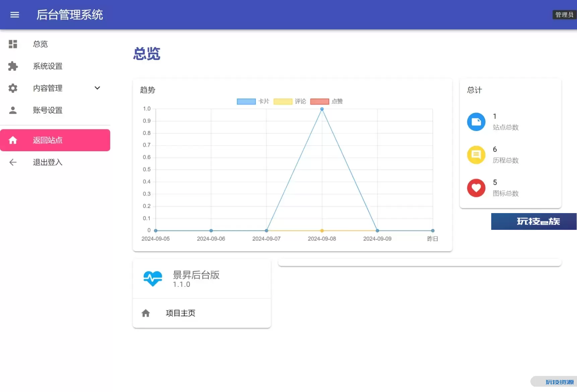The width and height of the screenshot is (577, 392).
Task: Click the 景昇后台版 title text
Action: click(x=196, y=275)
